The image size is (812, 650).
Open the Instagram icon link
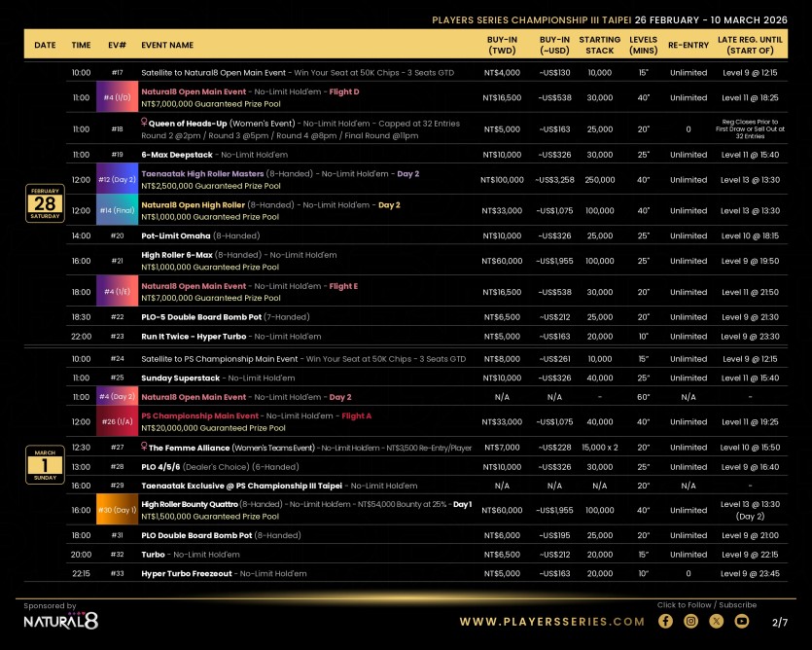[x=690, y=621]
